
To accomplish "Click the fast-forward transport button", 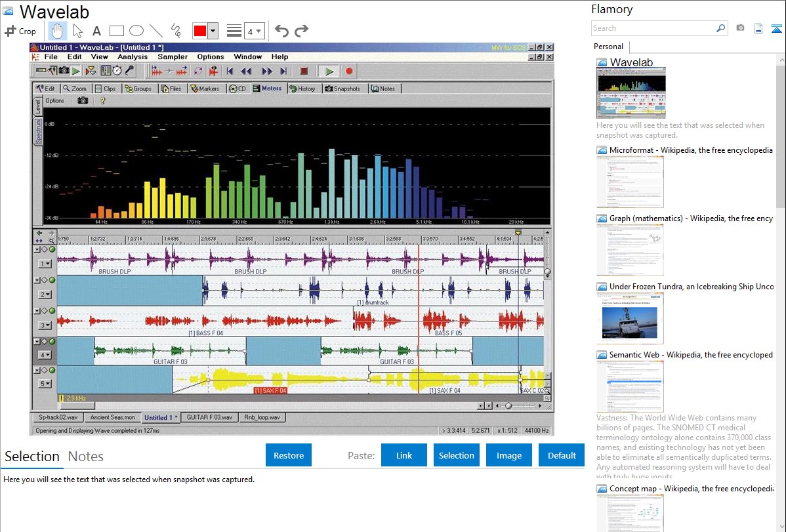I will (x=266, y=72).
